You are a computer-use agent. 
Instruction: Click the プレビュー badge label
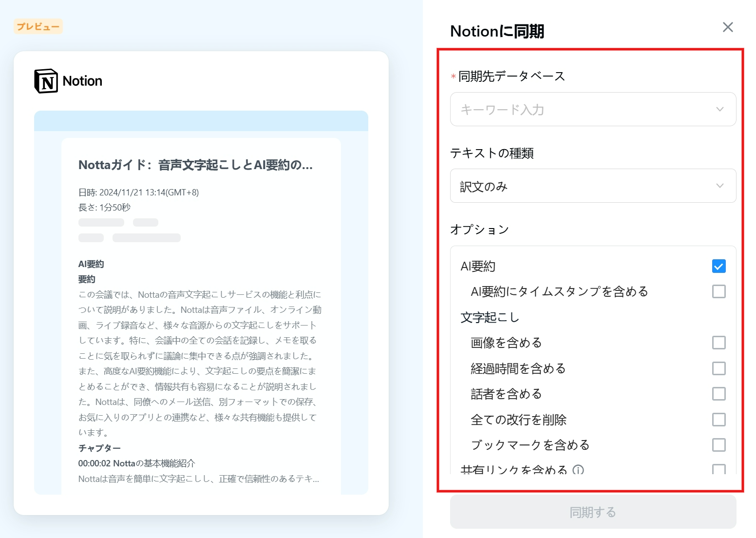point(38,26)
